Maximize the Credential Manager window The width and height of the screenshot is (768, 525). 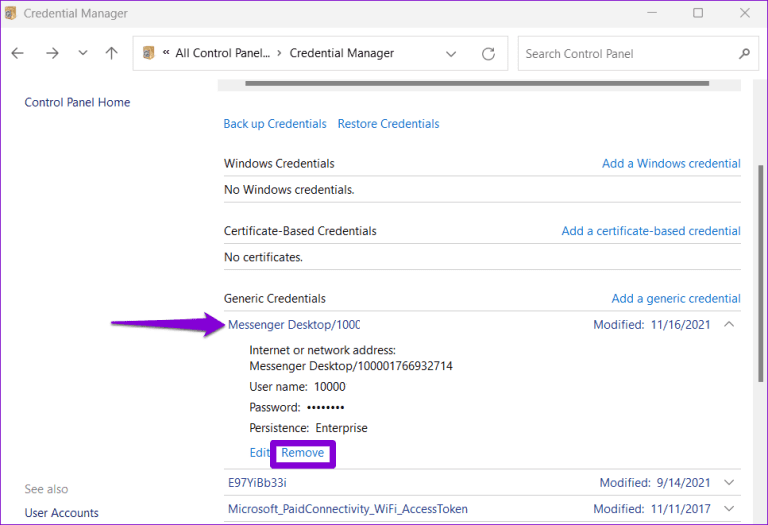click(698, 13)
